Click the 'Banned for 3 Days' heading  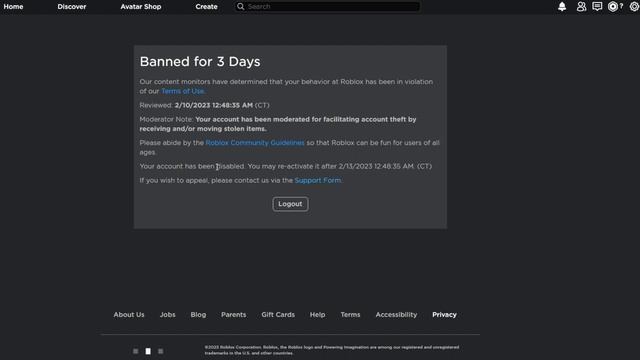click(200, 62)
